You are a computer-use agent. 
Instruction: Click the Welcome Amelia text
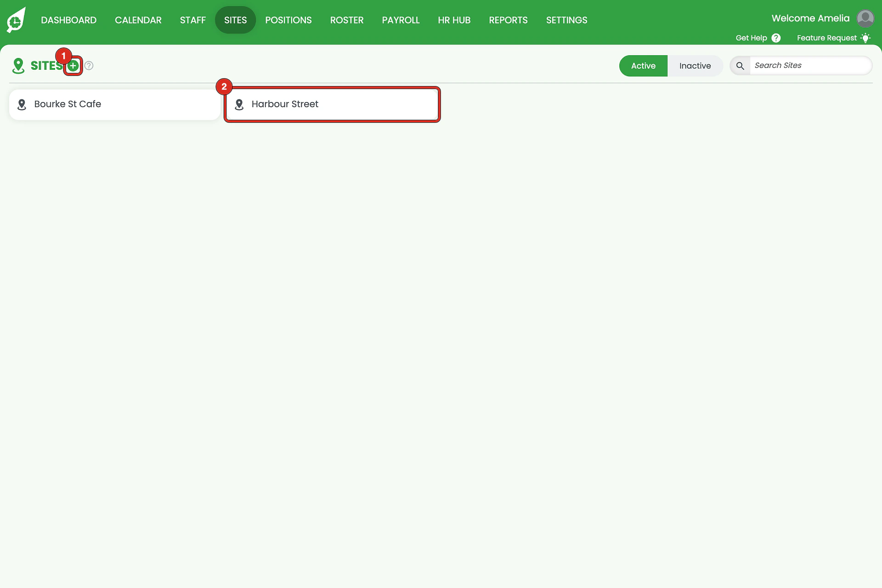[810, 18]
